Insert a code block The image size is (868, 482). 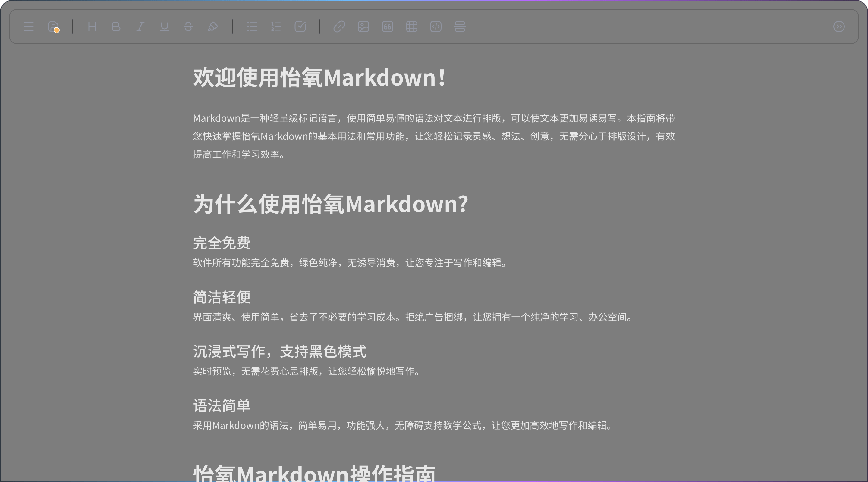pyautogui.click(x=436, y=27)
